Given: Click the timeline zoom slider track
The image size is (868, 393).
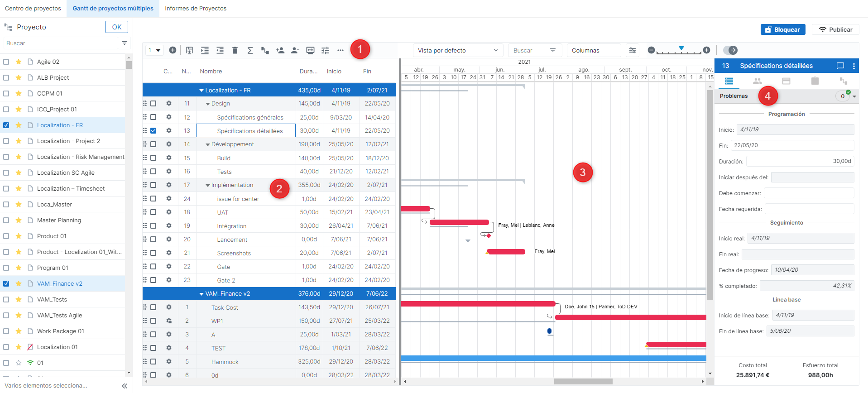Looking at the screenshot, I should [678, 52].
